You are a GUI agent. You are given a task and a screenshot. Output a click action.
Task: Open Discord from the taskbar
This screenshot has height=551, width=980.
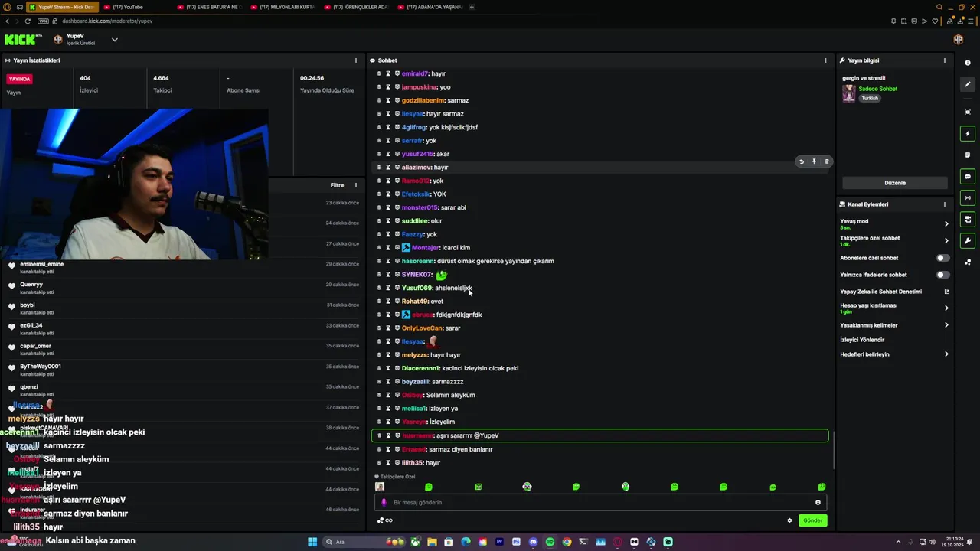pyautogui.click(x=533, y=542)
